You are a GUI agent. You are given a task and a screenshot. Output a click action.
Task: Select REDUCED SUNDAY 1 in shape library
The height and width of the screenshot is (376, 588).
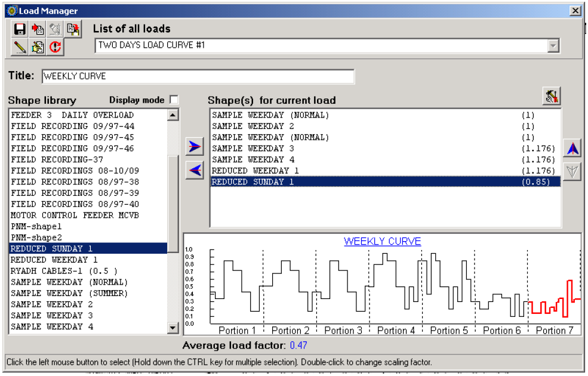88,248
